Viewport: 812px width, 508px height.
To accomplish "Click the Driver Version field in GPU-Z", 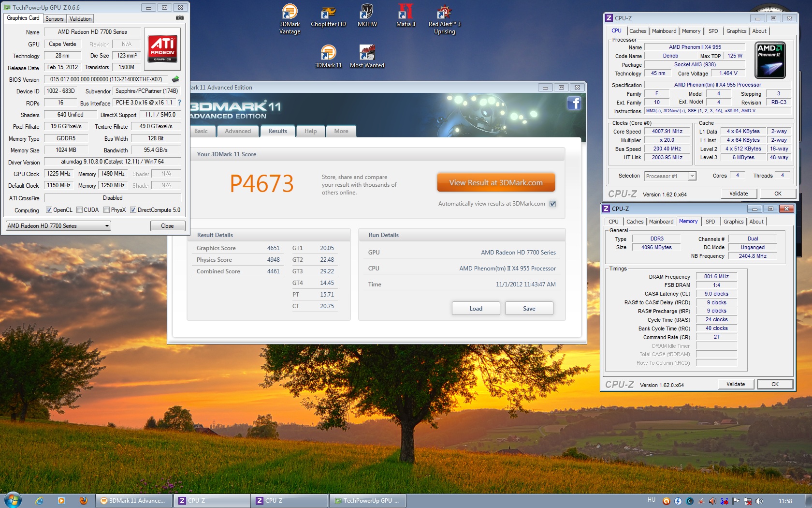I will (x=112, y=162).
